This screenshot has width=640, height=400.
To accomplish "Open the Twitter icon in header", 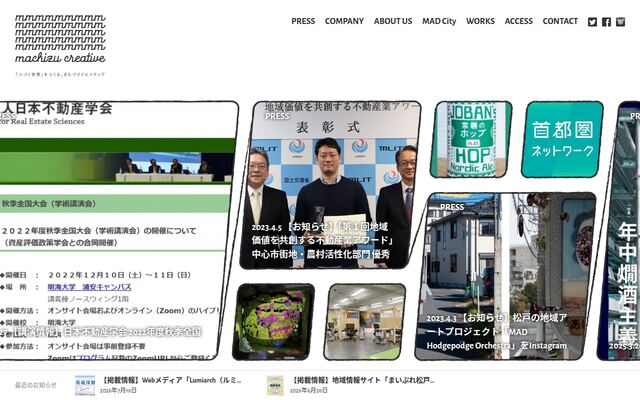I will click(592, 22).
